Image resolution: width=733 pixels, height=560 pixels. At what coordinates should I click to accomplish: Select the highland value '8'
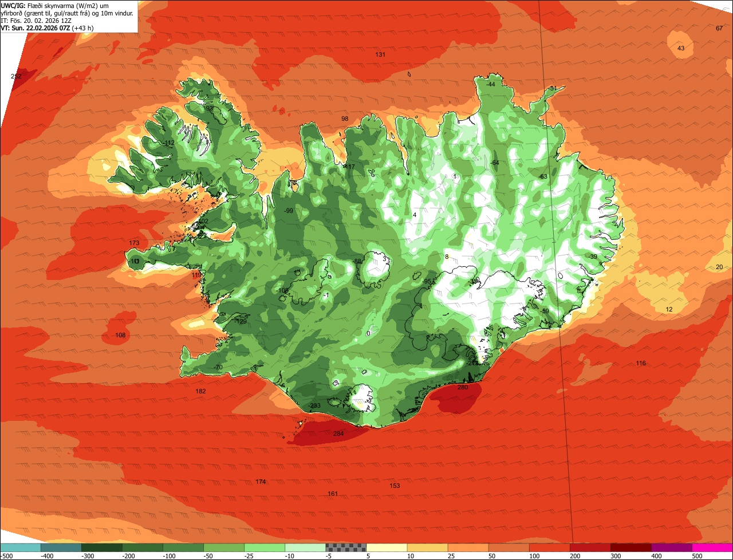point(447,257)
